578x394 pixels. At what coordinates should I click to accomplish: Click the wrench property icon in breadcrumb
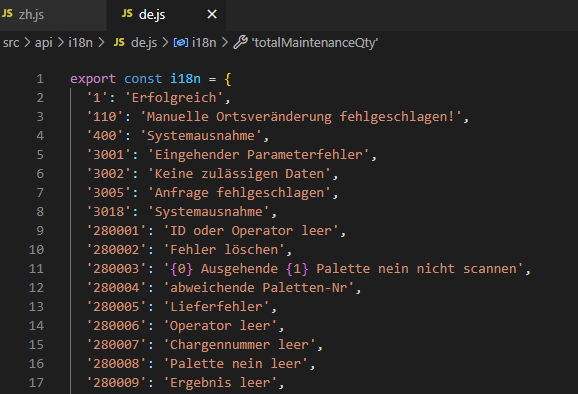click(x=240, y=42)
